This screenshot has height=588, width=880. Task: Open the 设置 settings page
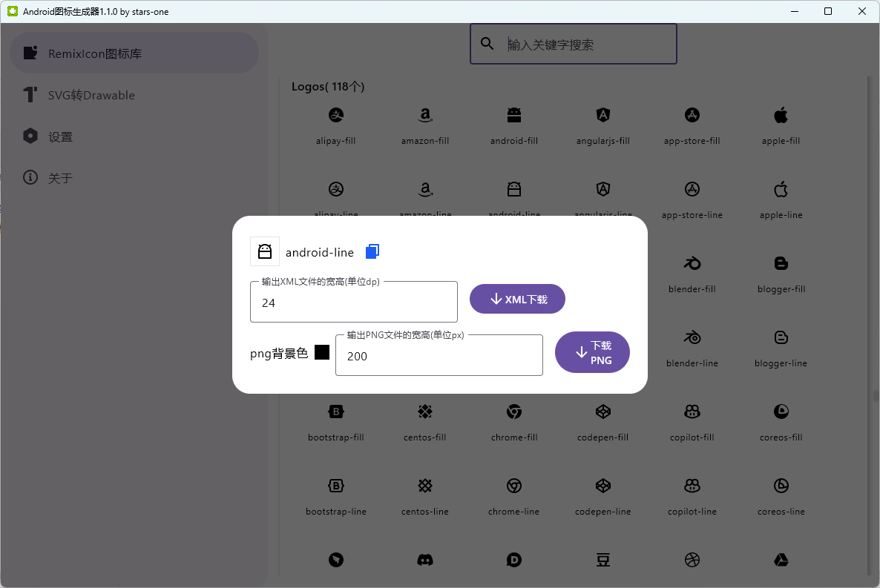pyautogui.click(x=134, y=136)
